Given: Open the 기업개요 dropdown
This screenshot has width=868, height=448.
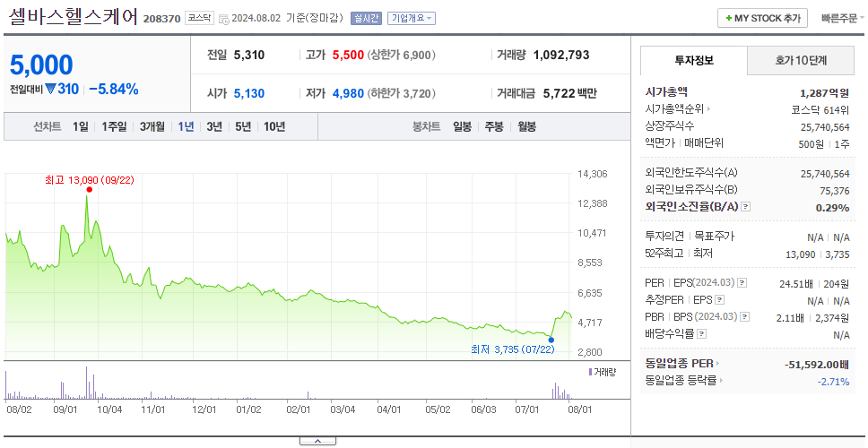Looking at the screenshot, I should [412, 18].
